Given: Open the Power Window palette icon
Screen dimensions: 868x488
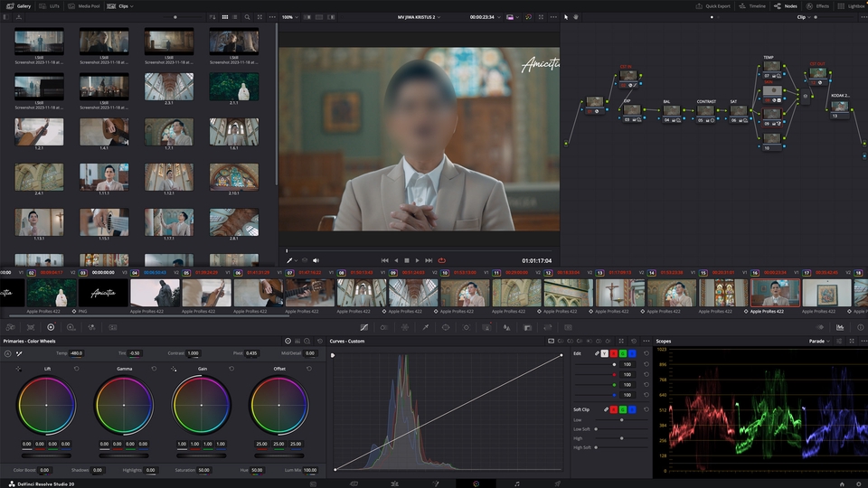Looking at the screenshot, I should pyautogui.click(x=446, y=327).
